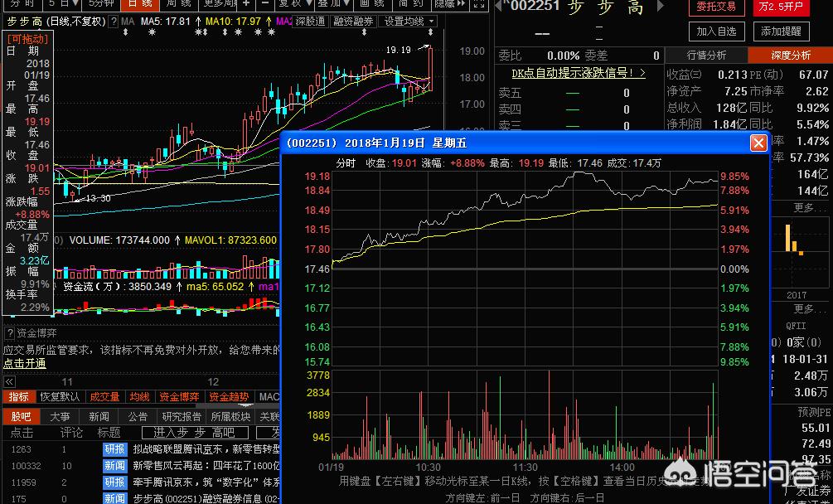
Task: Toggle 资金博弈 indicator
Action: coord(179,397)
